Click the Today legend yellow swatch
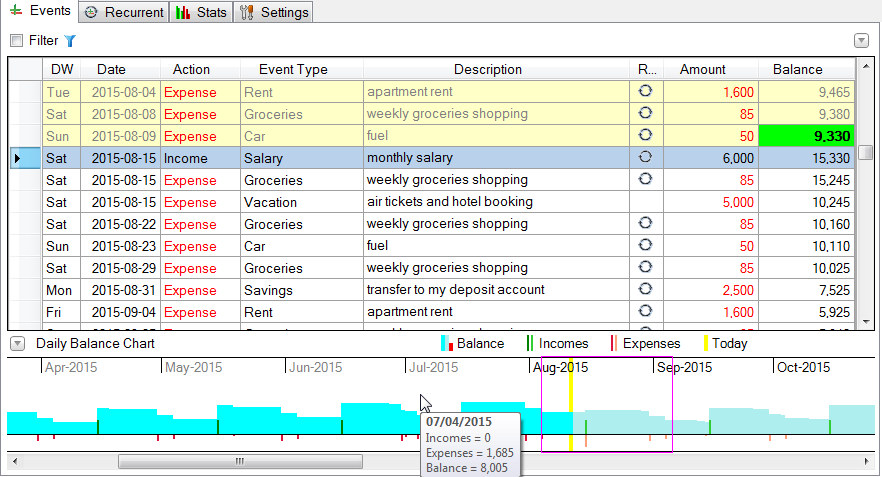The height and width of the screenshot is (477, 882). click(x=706, y=343)
